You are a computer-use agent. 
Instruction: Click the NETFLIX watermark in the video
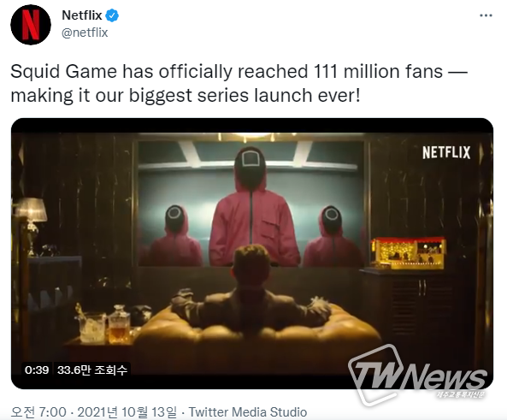446,153
